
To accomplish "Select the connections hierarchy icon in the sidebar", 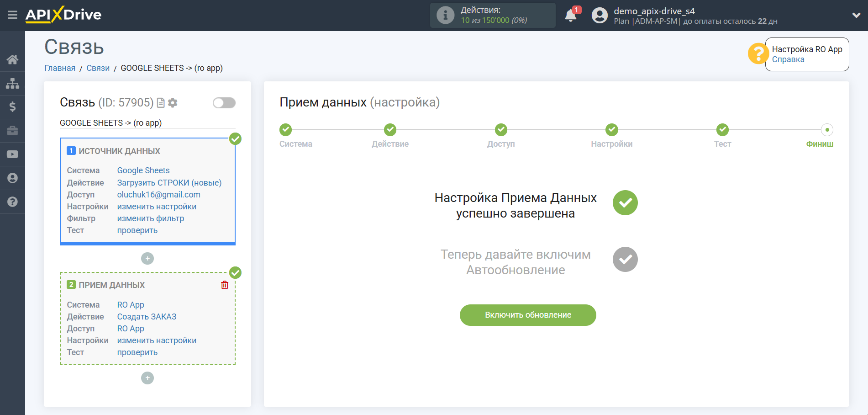I will [x=12, y=83].
